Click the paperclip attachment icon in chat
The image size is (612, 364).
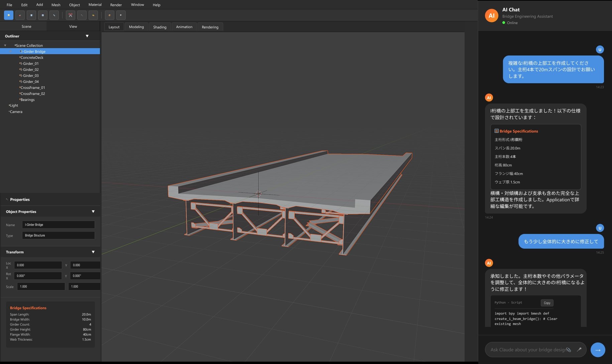569,350
